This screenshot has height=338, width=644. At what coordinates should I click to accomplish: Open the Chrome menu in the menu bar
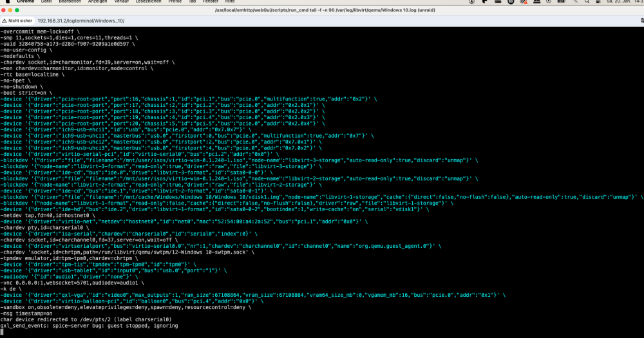pyautogui.click(x=26, y=1)
